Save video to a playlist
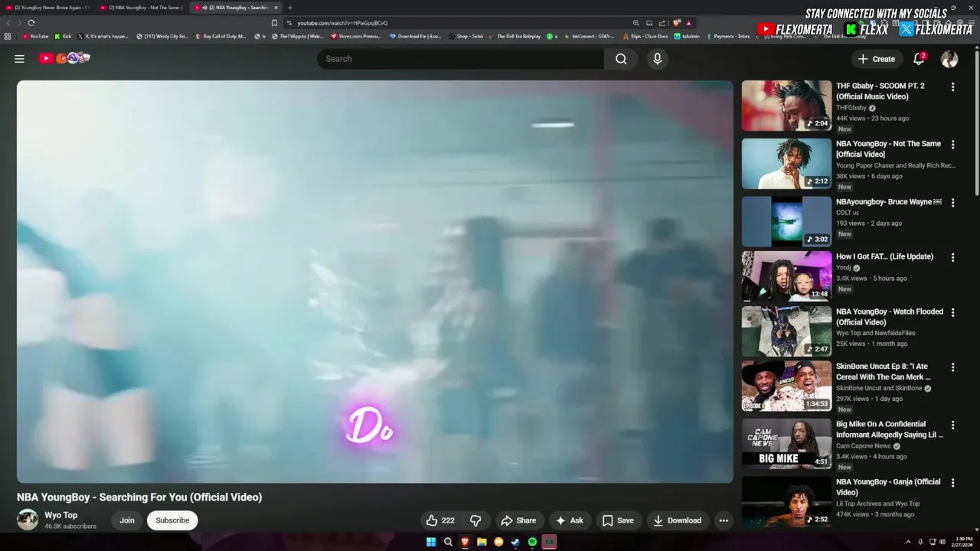This screenshot has height=551, width=980. [x=618, y=520]
